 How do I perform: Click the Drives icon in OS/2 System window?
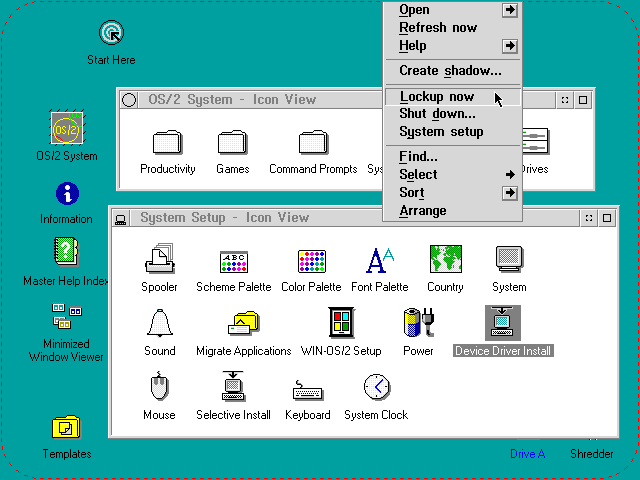click(x=536, y=141)
